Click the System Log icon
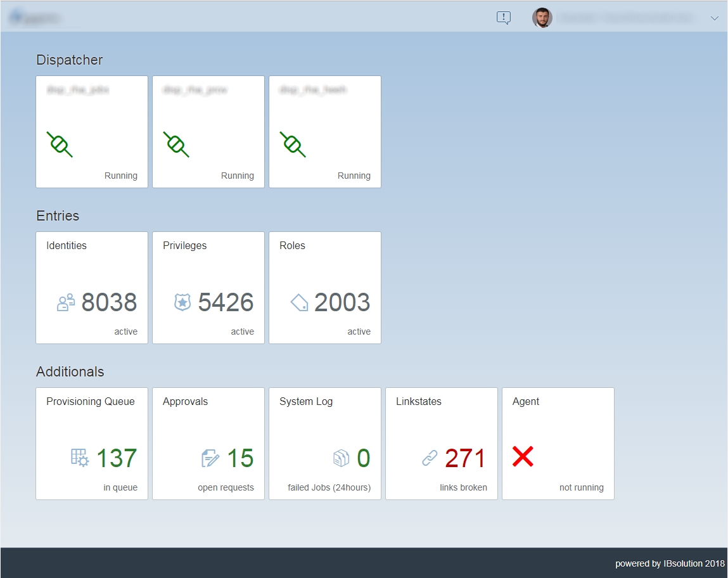Image resolution: width=728 pixels, height=578 pixels. click(342, 458)
